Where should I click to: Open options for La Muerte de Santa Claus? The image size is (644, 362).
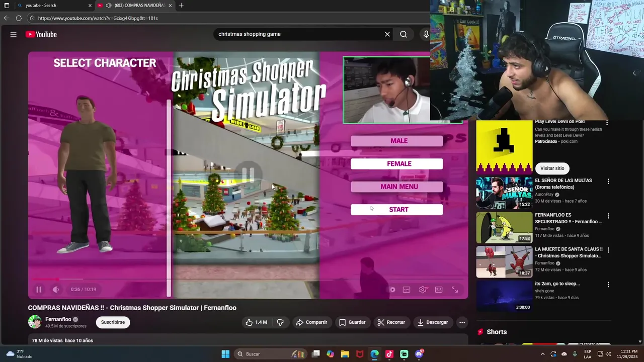click(608, 250)
